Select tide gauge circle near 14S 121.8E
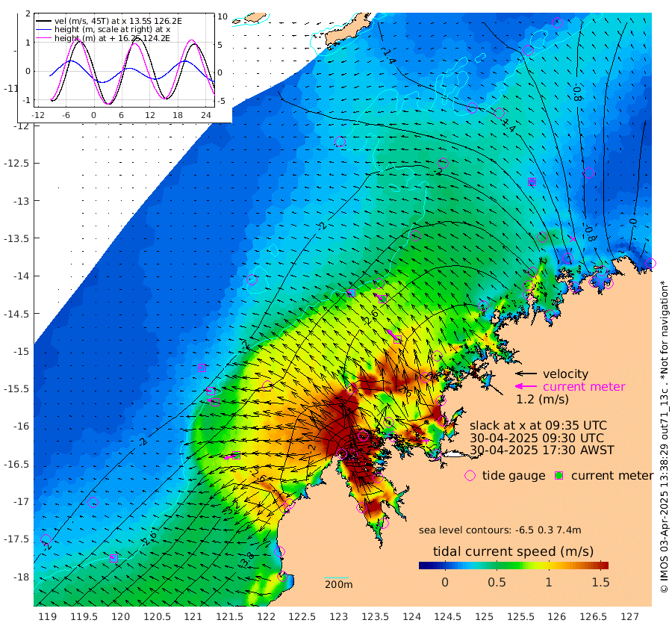This screenshot has width=672, height=632. click(x=252, y=280)
